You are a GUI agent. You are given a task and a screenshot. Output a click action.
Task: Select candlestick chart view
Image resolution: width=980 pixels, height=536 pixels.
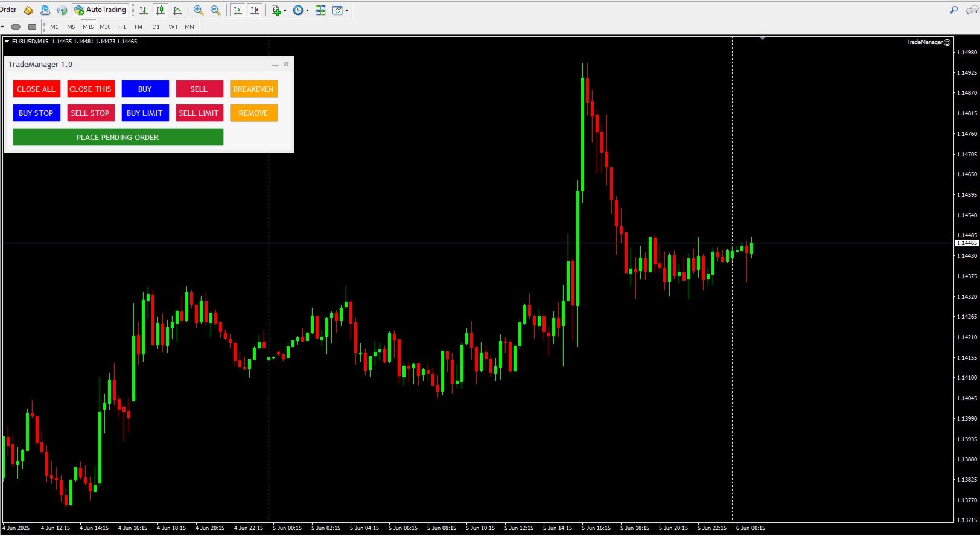pos(161,10)
